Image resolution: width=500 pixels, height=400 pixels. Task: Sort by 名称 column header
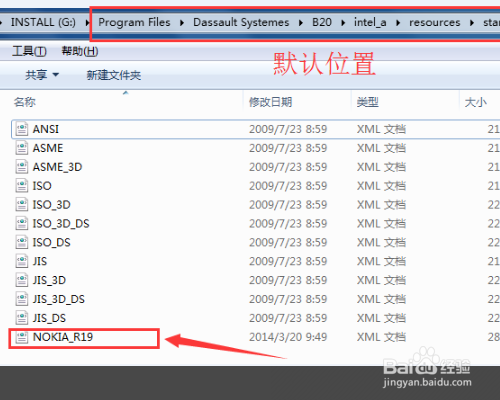tap(25, 102)
